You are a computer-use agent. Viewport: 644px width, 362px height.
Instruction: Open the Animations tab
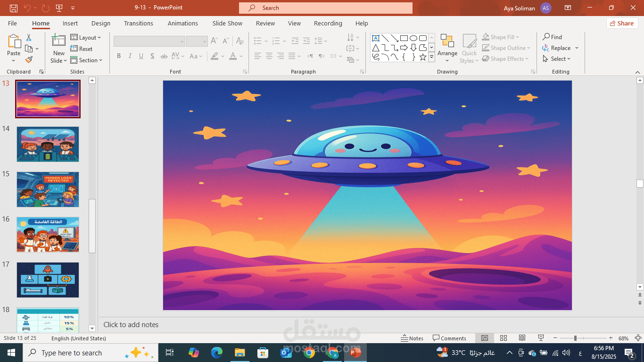[183, 23]
